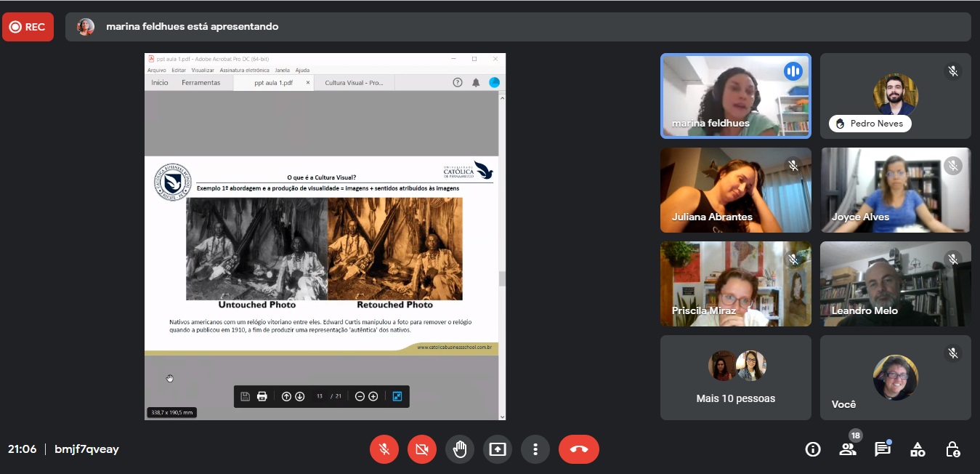Open the three-dot more options menu
Screen dimensions: 980x474
click(x=535, y=449)
